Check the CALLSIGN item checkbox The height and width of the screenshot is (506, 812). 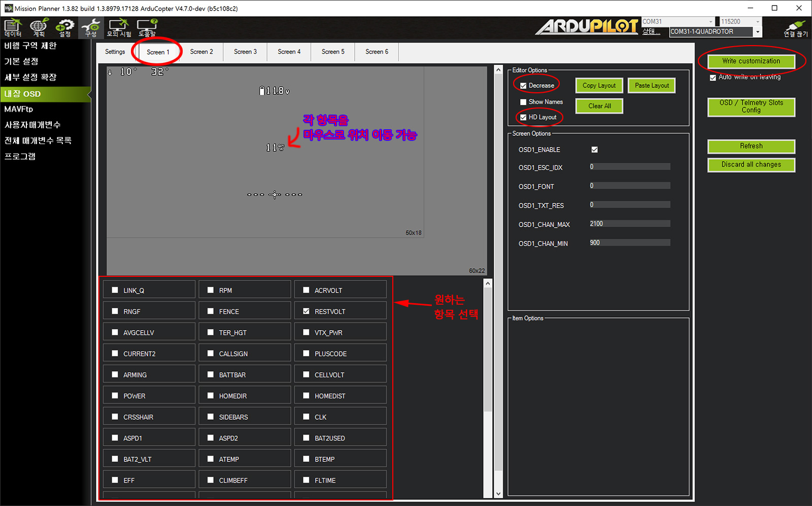[x=211, y=353]
